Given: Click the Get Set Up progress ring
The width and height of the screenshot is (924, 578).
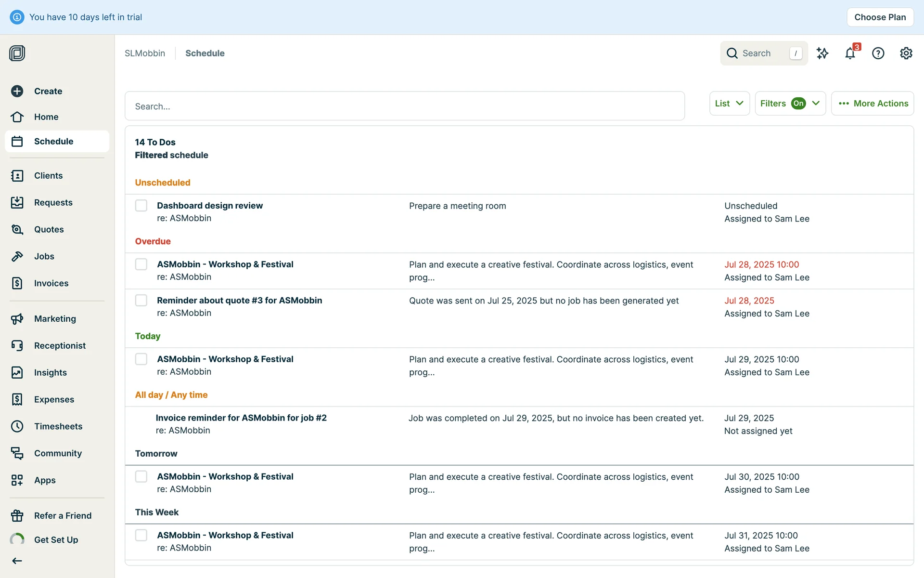Looking at the screenshot, I should pos(17,539).
